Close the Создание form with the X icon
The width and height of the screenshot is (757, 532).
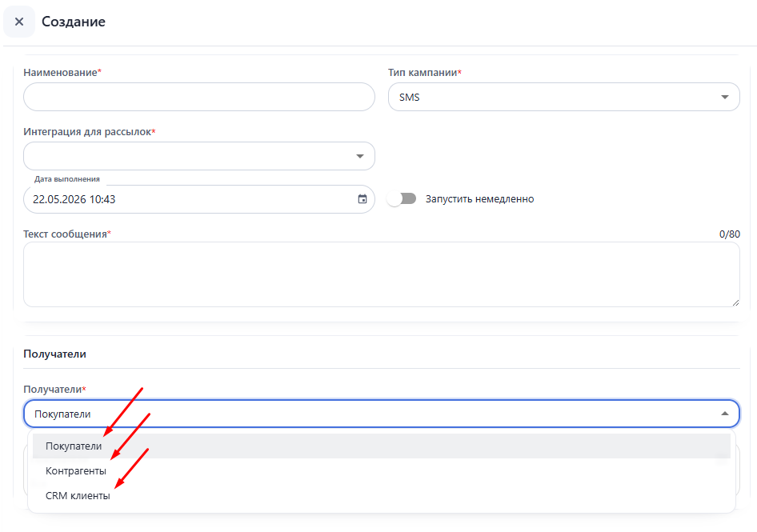coord(19,22)
